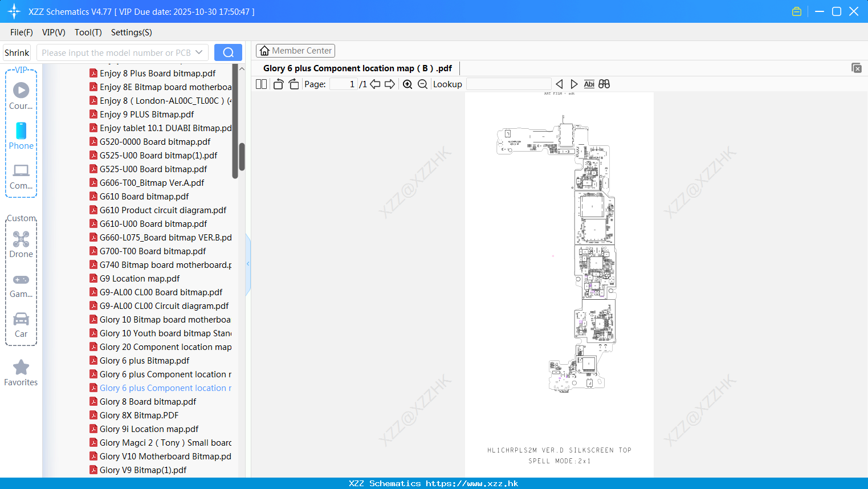Open the File(F) menu

pyautogui.click(x=22, y=32)
